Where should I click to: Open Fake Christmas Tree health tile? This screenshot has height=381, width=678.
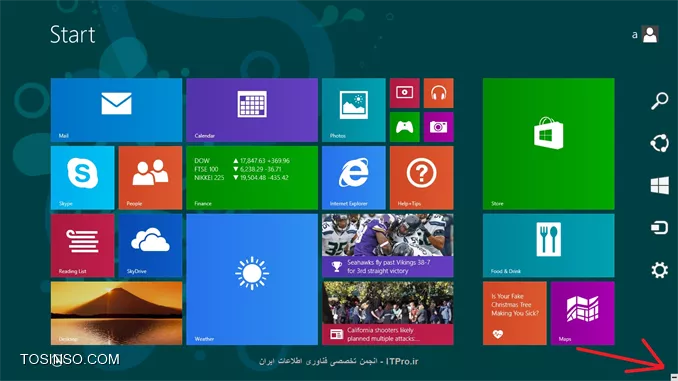515,314
